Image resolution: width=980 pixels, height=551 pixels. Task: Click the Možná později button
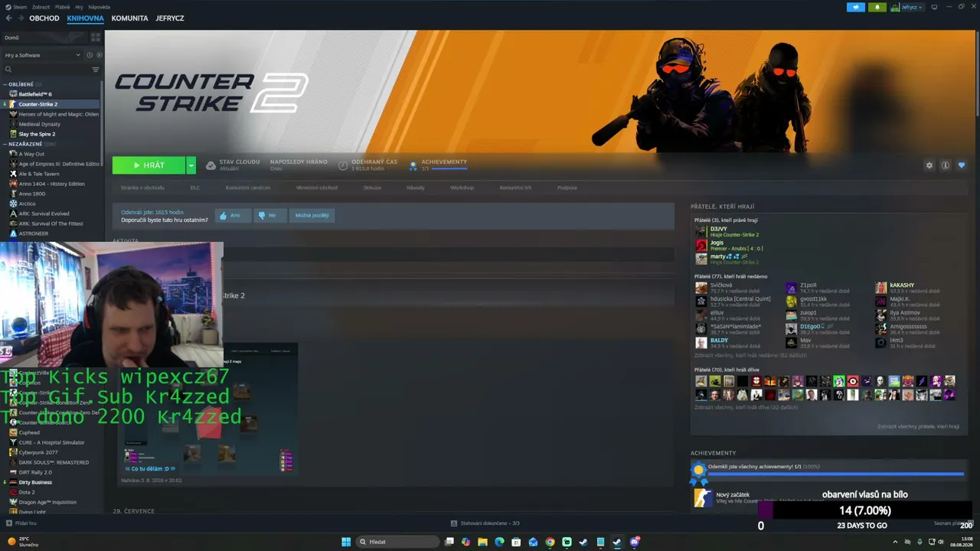coord(312,215)
